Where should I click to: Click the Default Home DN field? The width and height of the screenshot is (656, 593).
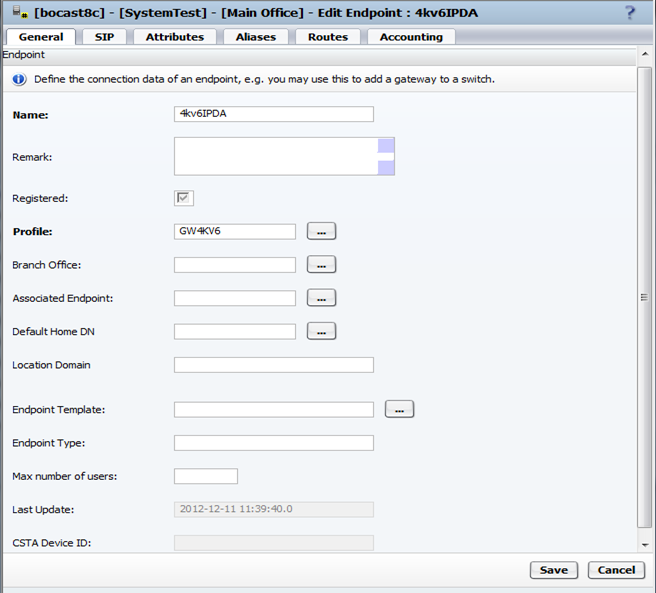[235, 331]
